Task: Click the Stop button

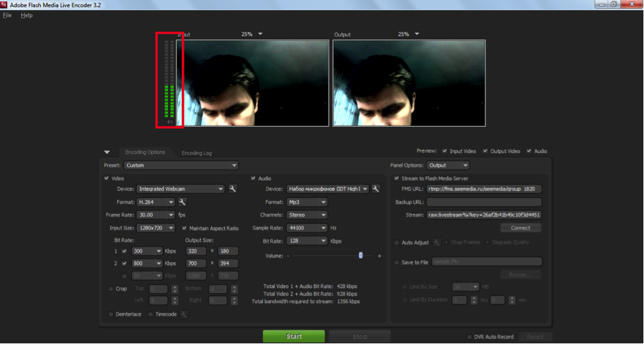Action: pos(360,336)
